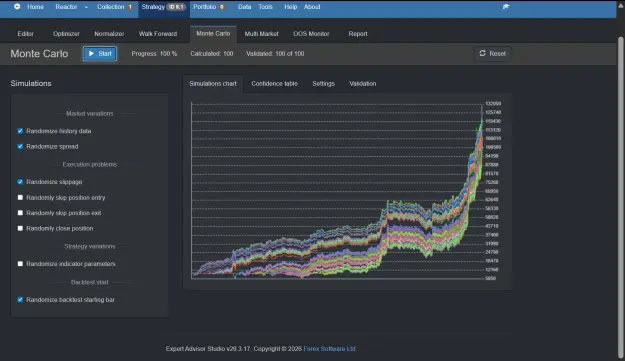Show the Simulations chart tab

(213, 84)
